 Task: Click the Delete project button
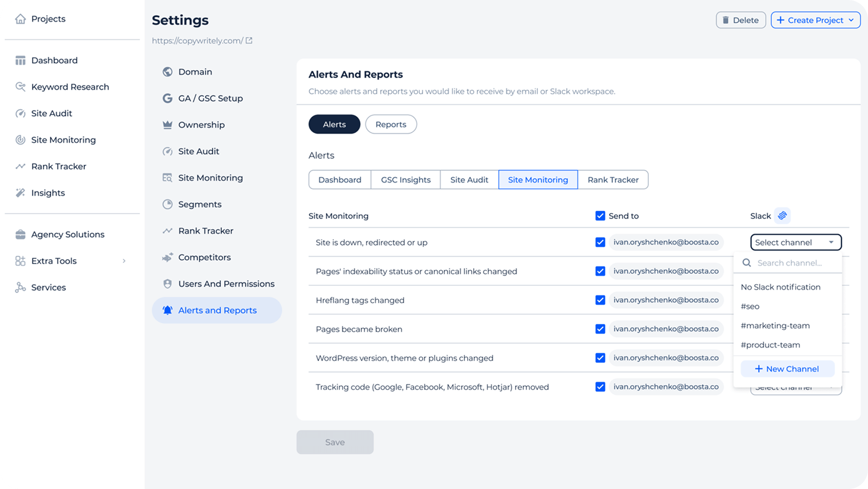click(x=740, y=20)
